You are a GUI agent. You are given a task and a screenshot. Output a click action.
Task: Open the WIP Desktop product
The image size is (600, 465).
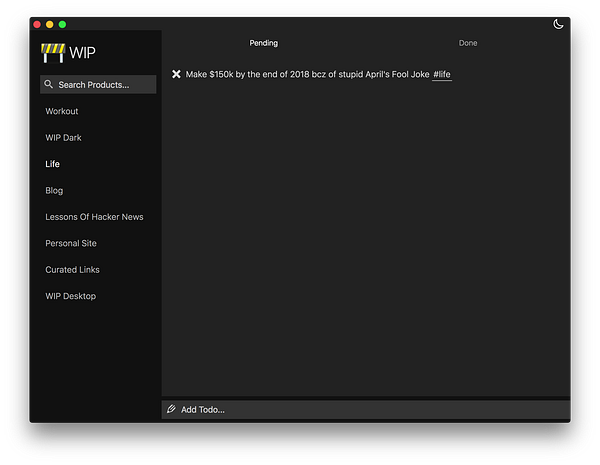(71, 296)
